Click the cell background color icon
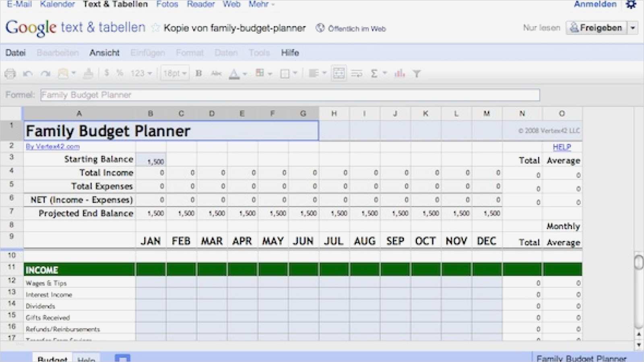This screenshot has width=644, height=362. [x=260, y=73]
